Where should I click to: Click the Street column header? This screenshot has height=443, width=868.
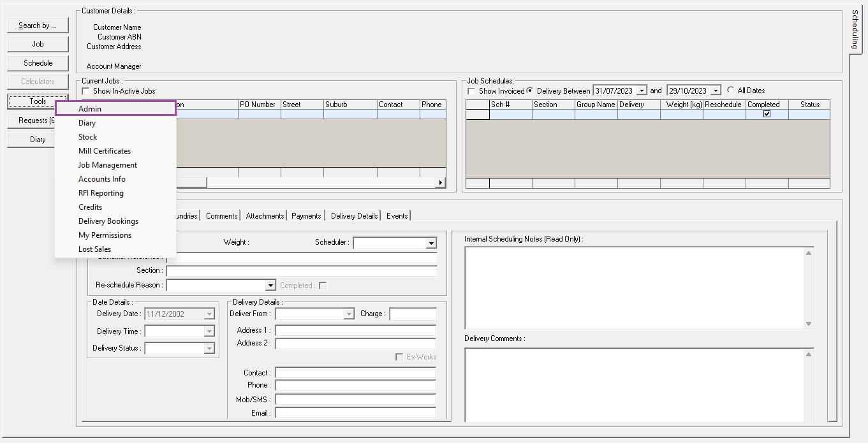click(x=302, y=105)
